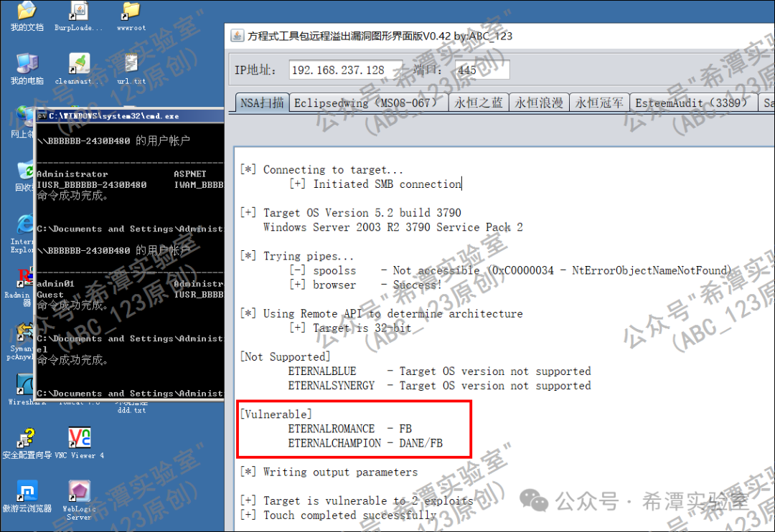Open the wwwroot folder on desktop
Screen dimensions: 775x532
coord(131,15)
